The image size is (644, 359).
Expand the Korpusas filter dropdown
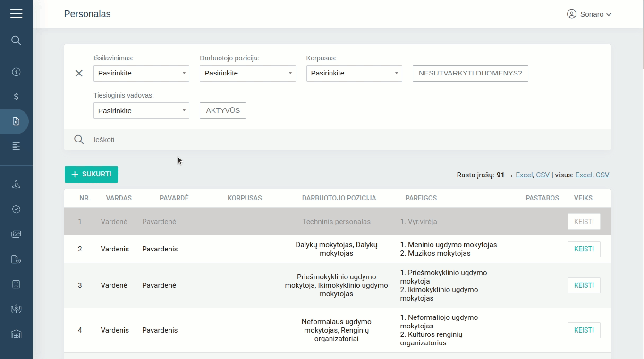point(354,73)
